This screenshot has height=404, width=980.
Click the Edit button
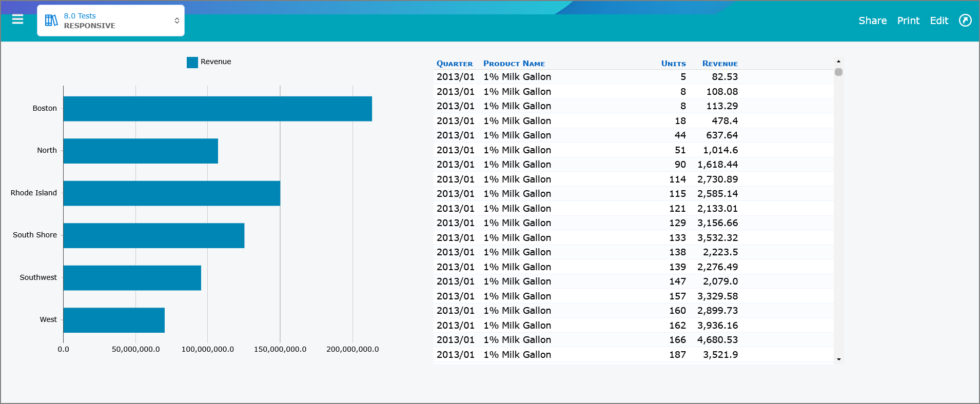tap(939, 21)
